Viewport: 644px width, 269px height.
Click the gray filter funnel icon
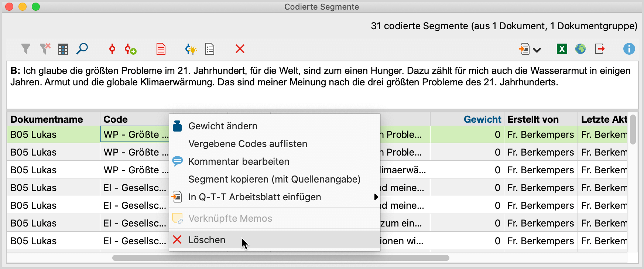click(26, 49)
